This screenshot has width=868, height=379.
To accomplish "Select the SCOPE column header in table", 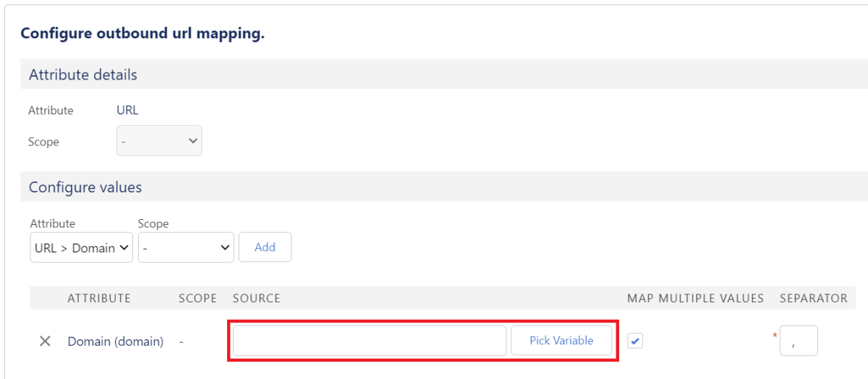I will coord(199,298).
